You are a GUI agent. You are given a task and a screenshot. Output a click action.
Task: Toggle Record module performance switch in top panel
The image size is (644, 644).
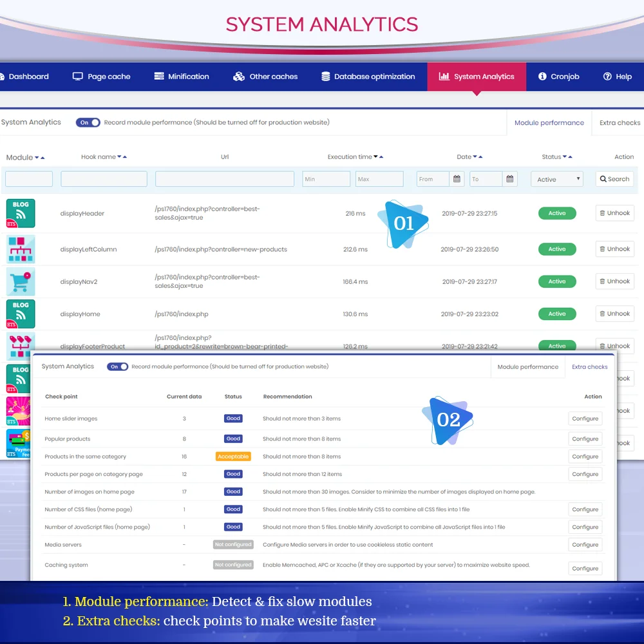click(x=88, y=122)
